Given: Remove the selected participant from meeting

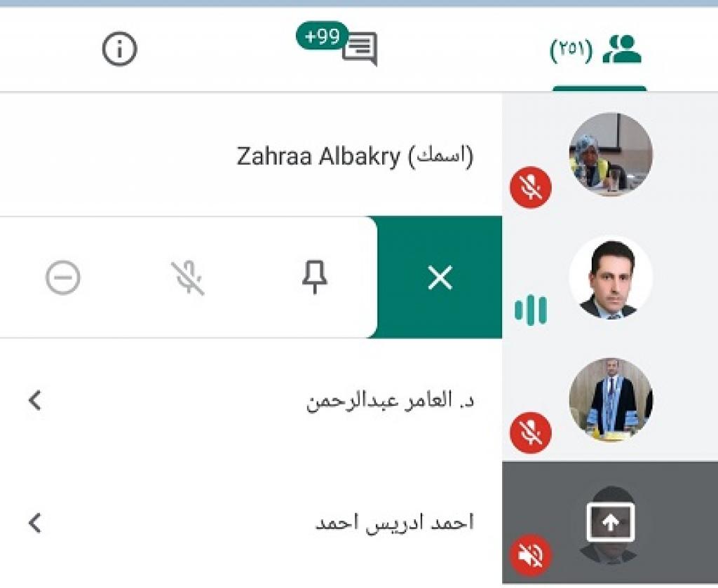Looking at the screenshot, I should tap(63, 278).
